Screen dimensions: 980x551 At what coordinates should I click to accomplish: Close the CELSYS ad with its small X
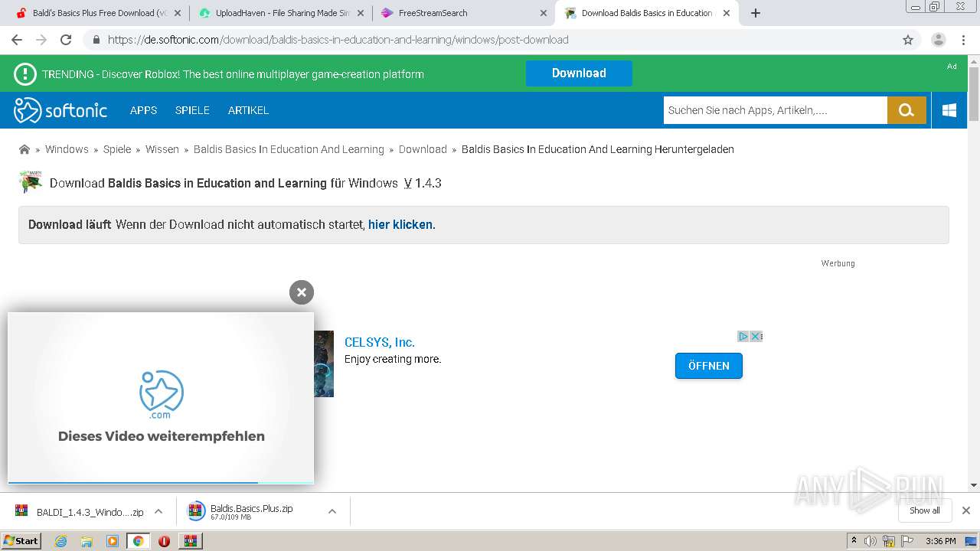pos(756,336)
